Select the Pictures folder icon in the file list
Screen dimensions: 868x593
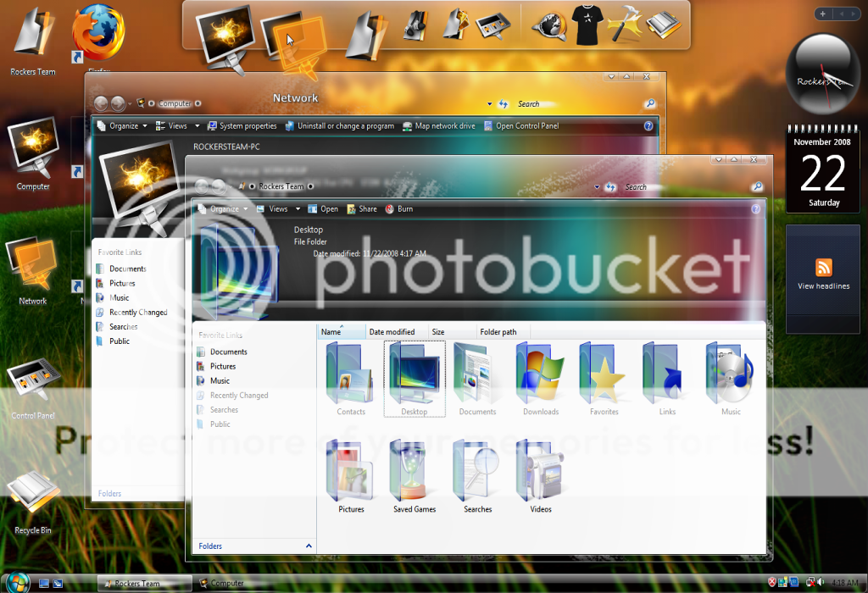point(351,477)
